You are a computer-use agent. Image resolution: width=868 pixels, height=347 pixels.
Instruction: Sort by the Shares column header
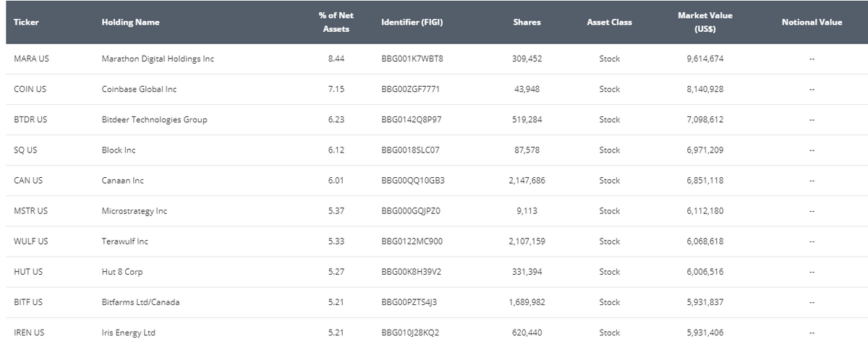point(527,22)
